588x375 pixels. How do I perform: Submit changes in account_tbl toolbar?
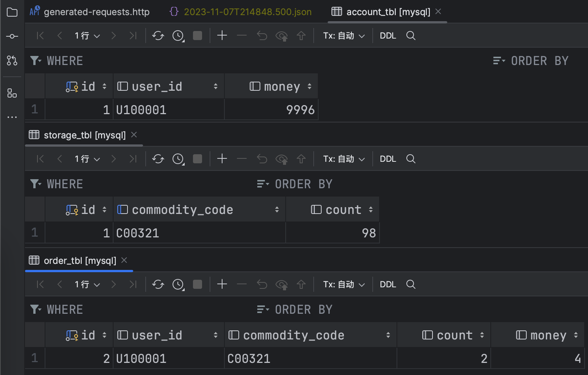(x=301, y=36)
